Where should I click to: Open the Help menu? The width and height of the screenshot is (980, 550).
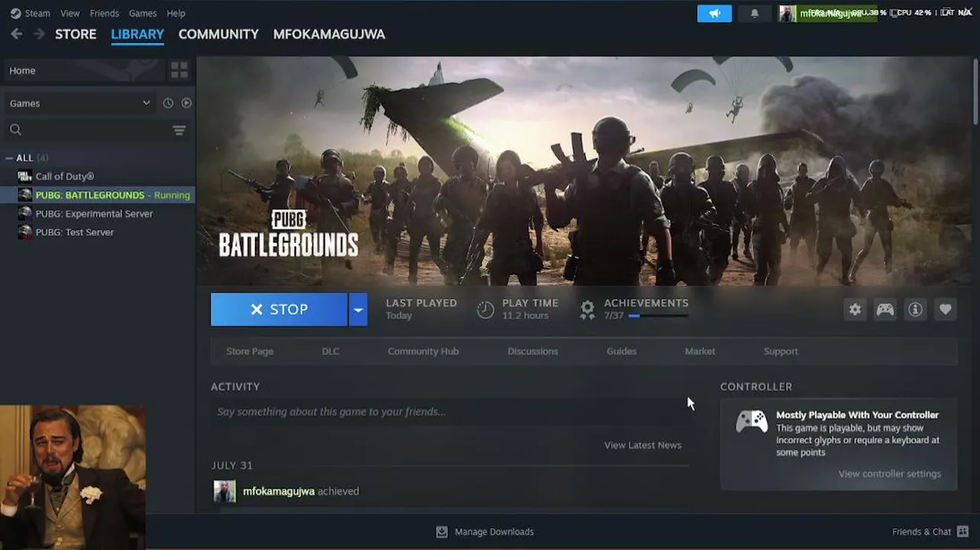[176, 13]
